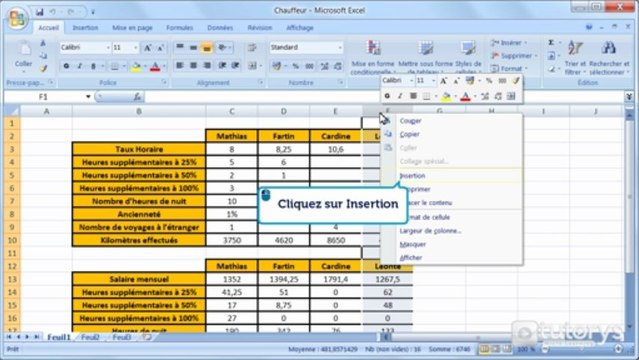Click the scissors cut icon in ribbon clipboard group

(43, 43)
